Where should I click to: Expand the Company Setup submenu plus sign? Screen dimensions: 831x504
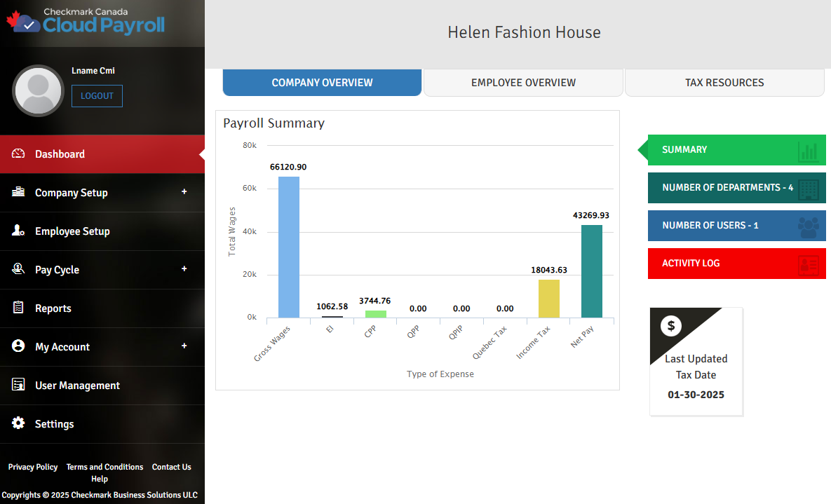(184, 192)
